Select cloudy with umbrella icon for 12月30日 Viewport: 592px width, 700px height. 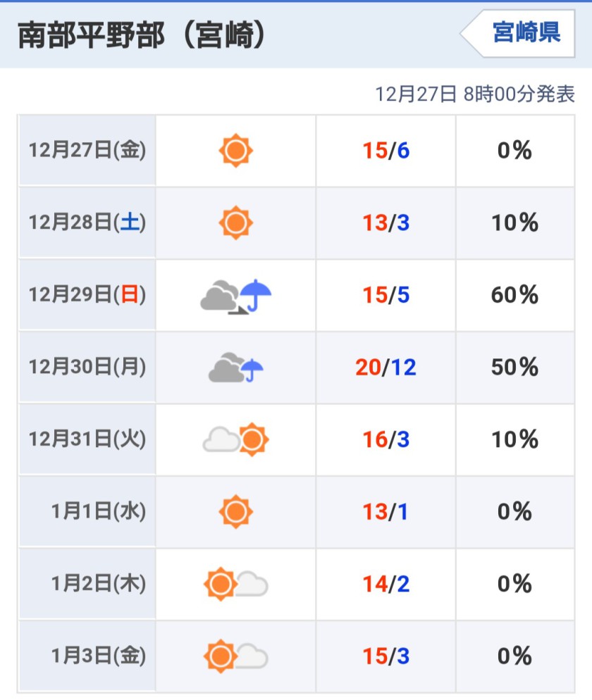point(236,368)
